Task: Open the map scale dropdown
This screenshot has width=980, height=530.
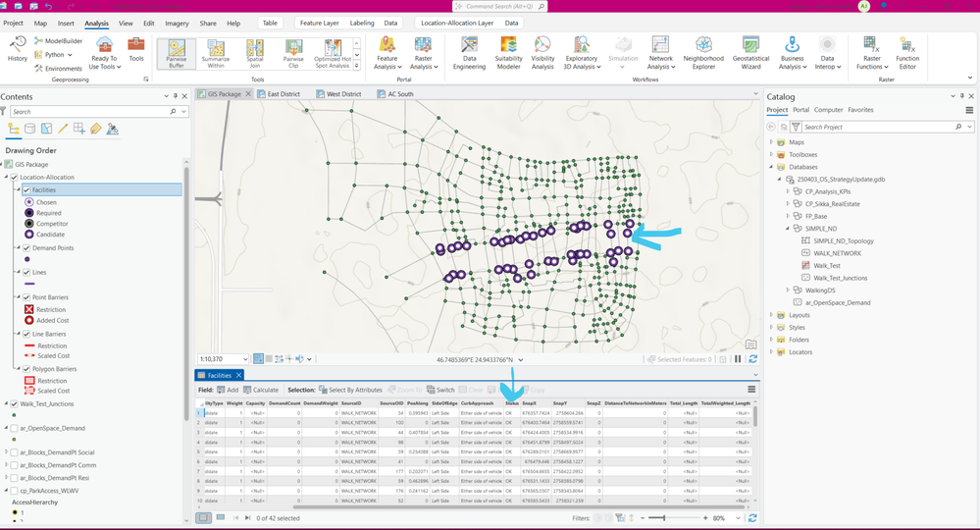Action: coord(245,359)
